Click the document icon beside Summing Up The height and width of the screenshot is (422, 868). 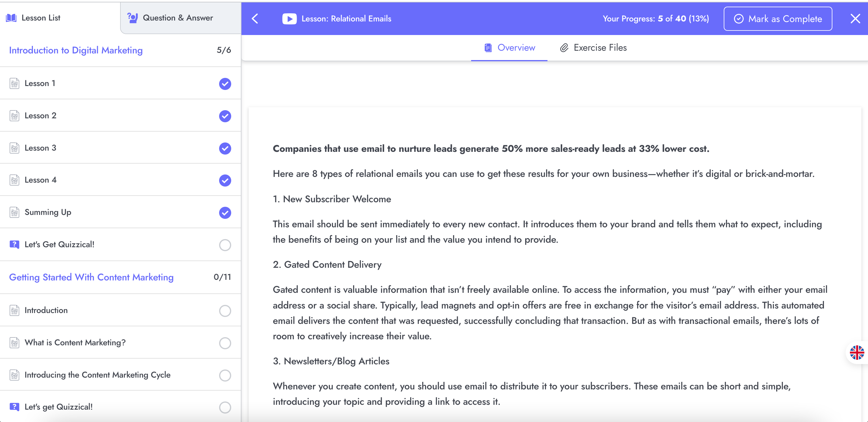point(14,212)
